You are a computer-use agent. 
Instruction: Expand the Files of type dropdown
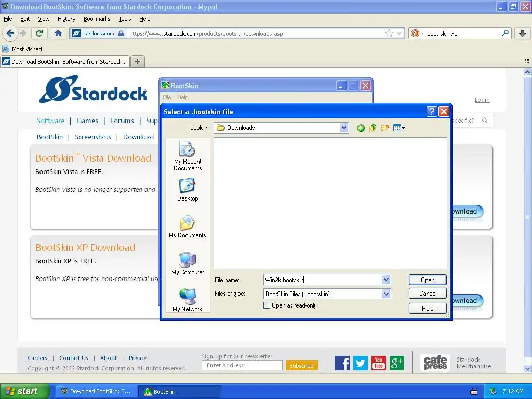[386, 294]
